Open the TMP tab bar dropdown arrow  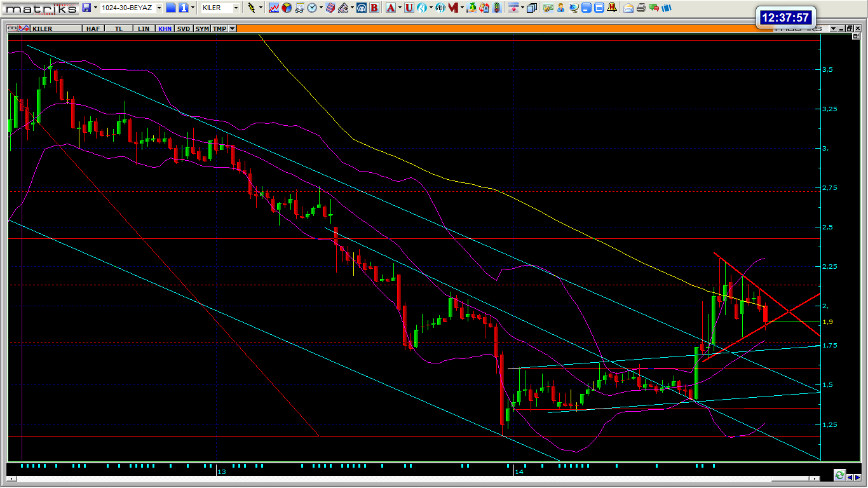tap(233, 29)
